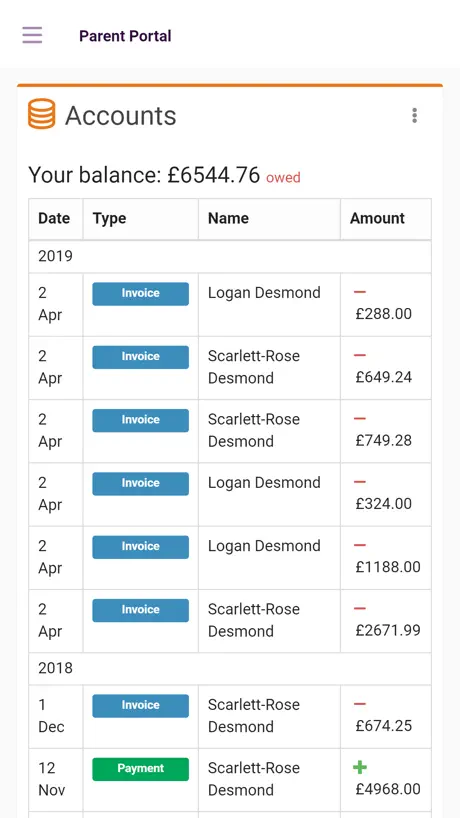460x818 pixels.
Task: Click the Parent Portal title
Action: [125, 36]
